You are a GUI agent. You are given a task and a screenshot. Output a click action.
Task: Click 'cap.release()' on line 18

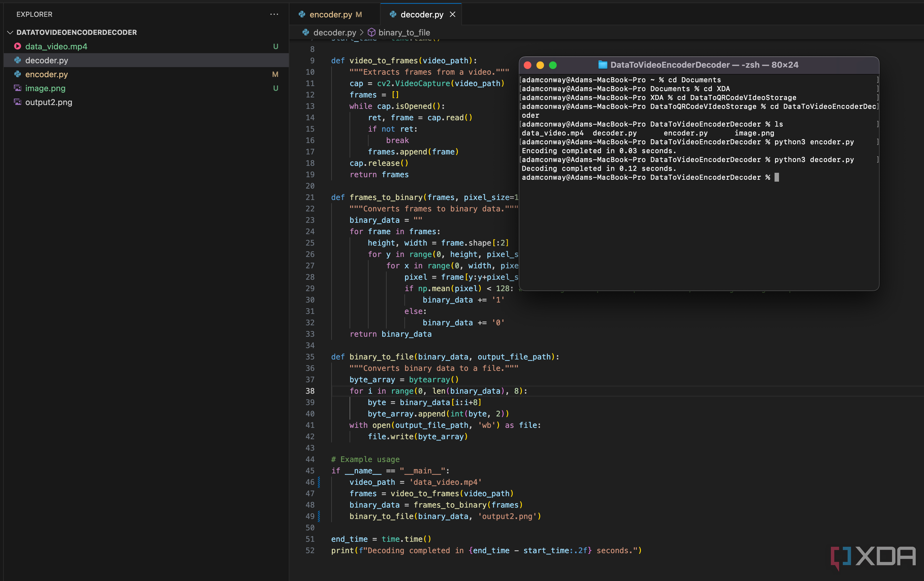379,163
